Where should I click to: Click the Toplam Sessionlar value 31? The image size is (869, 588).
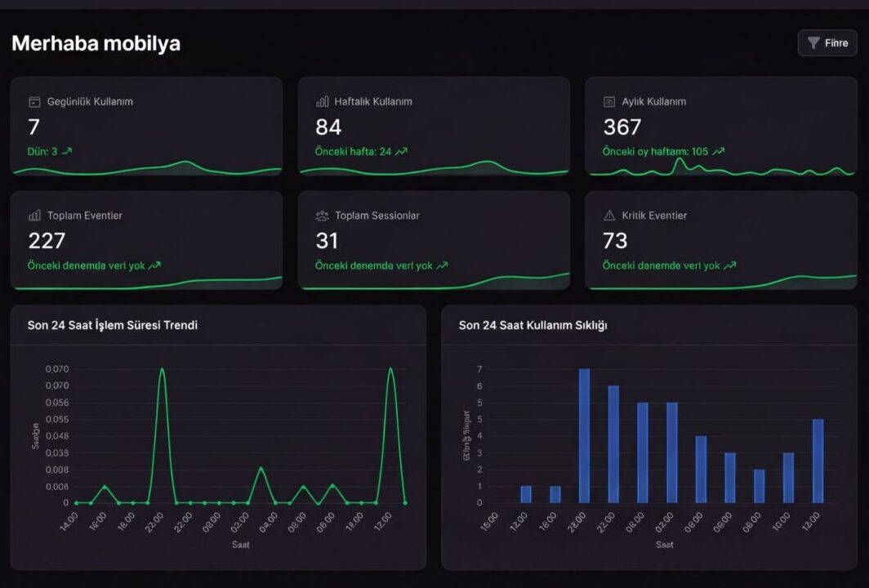coord(327,241)
